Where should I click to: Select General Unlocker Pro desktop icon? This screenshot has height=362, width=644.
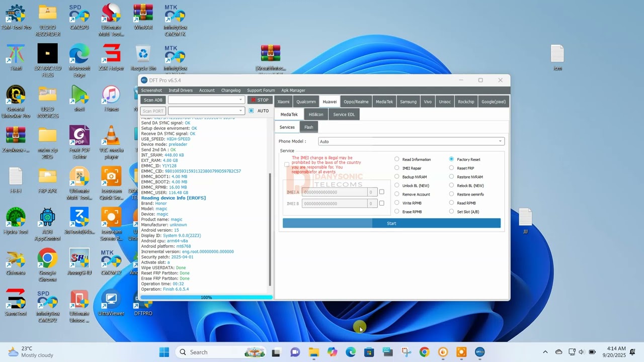click(16, 102)
